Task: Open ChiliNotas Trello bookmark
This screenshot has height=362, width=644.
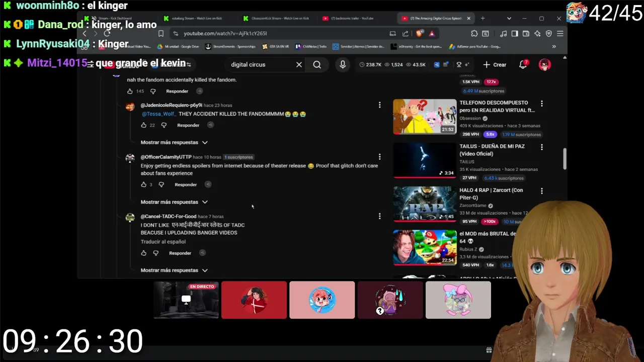Action: point(311,47)
